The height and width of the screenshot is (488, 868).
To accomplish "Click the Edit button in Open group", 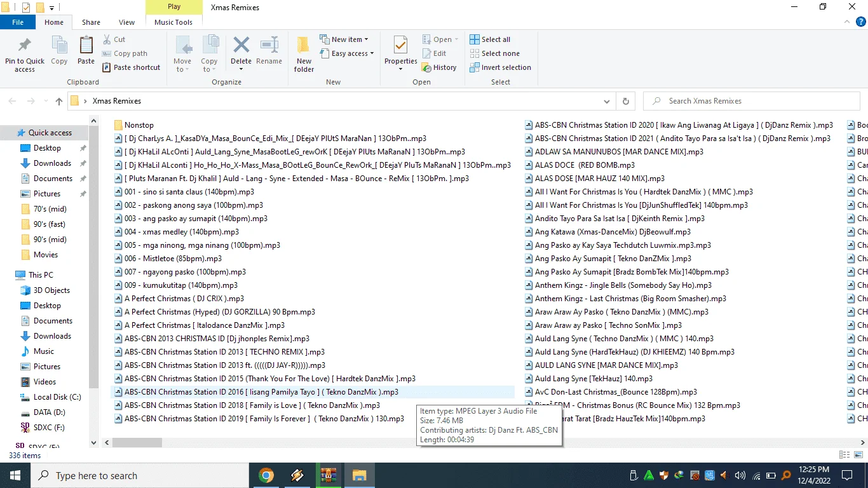I will (434, 53).
